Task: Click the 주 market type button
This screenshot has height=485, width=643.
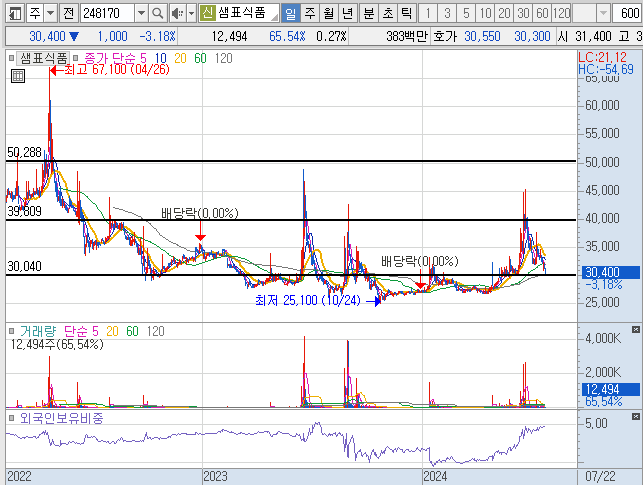Action: pos(34,13)
